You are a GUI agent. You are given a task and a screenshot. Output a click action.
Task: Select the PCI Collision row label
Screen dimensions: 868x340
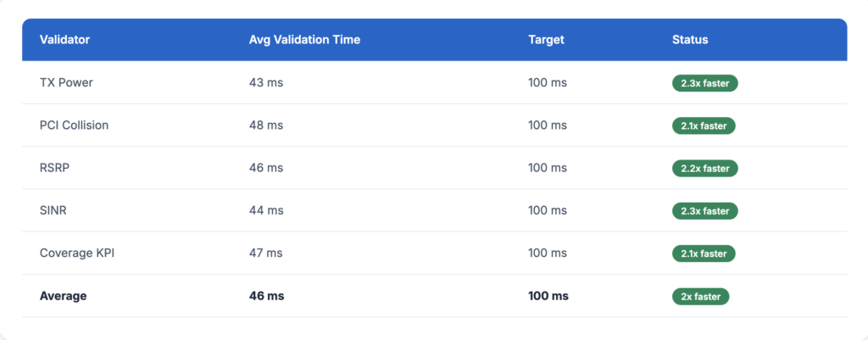[x=74, y=125]
